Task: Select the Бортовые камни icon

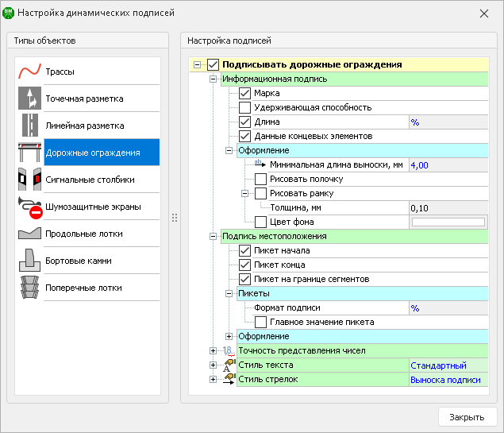Action: 29,261
